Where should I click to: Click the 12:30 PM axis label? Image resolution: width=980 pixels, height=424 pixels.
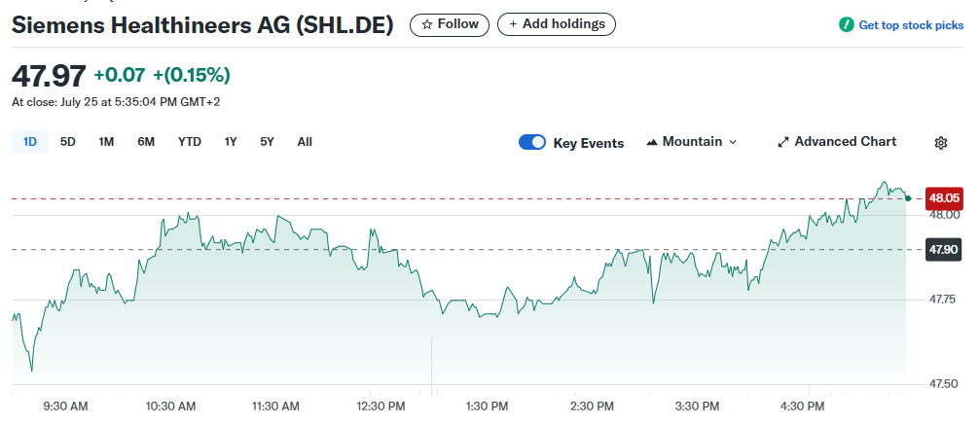[380, 406]
